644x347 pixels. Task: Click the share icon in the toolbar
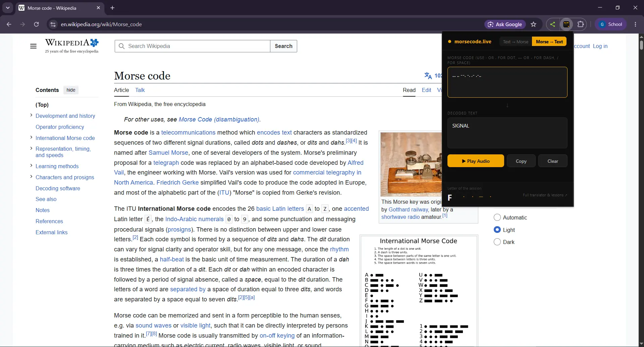pyautogui.click(x=552, y=24)
